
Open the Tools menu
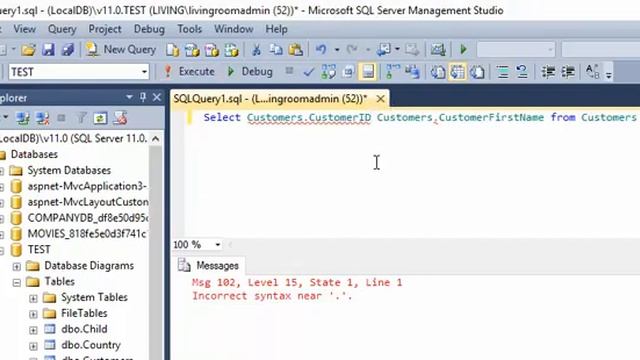pos(189,29)
